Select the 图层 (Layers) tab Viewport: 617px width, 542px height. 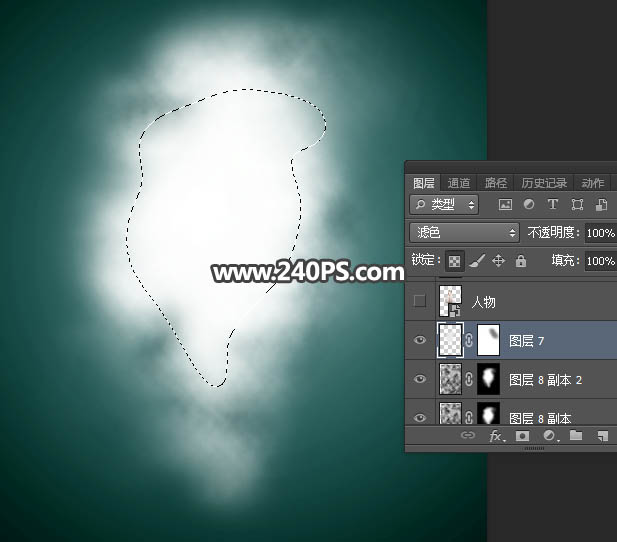pos(424,183)
